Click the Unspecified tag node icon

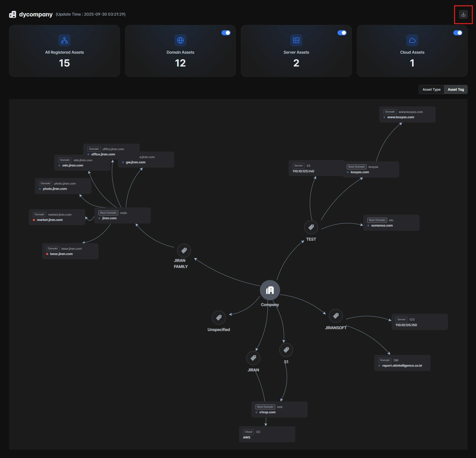click(x=219, y=318)
